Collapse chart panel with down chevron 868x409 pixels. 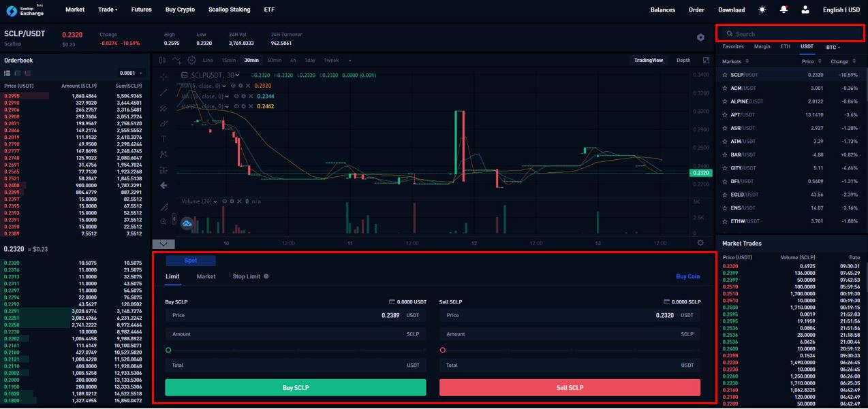tap(164, 244)
